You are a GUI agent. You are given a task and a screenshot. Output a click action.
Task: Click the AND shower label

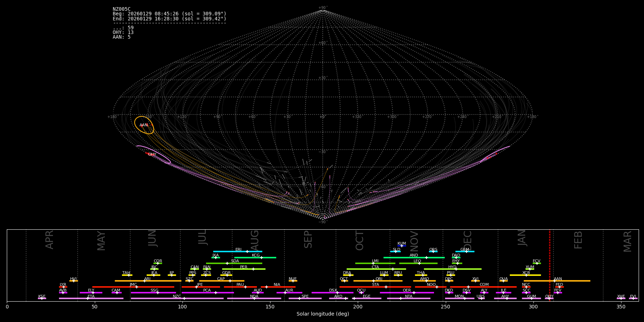(414, 255)
